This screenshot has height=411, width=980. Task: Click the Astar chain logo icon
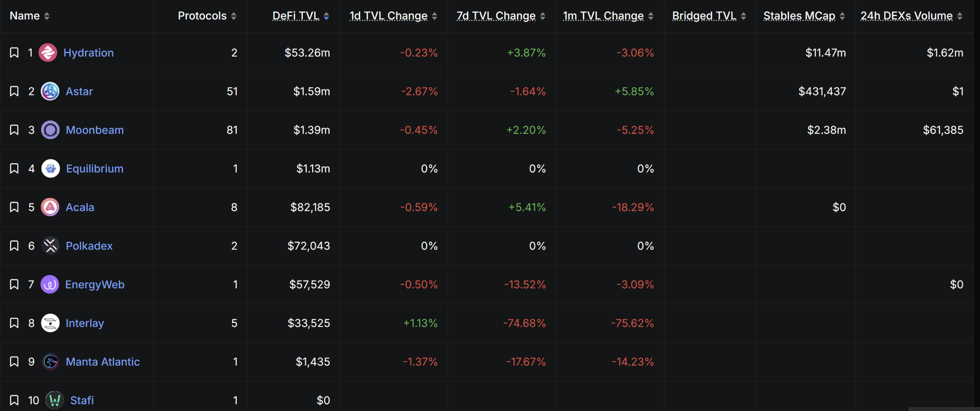coord(50,92)
